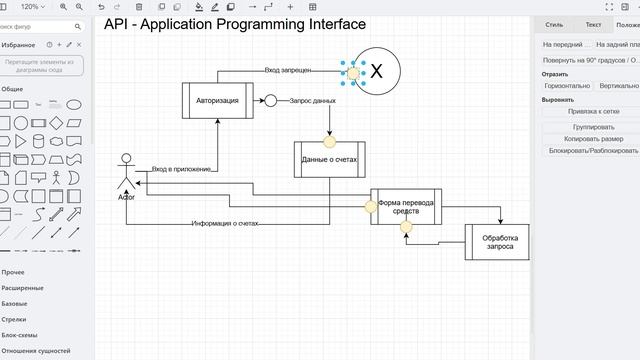Select the bidirectional block arrow shape
The width and height of the screenshot is (640, 360).
click(x=56, y=214)
